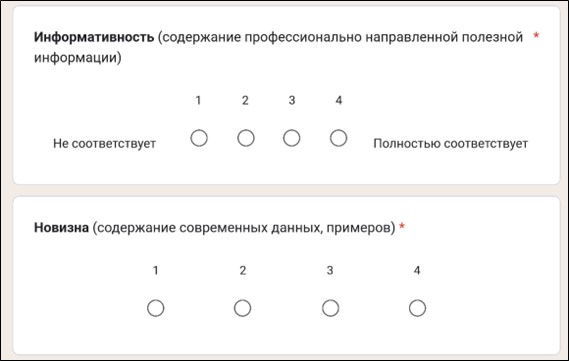Viewport: 569px width, 361px height.
Task: Click the number 4 label under Новизна
Action: coord(417,270)
